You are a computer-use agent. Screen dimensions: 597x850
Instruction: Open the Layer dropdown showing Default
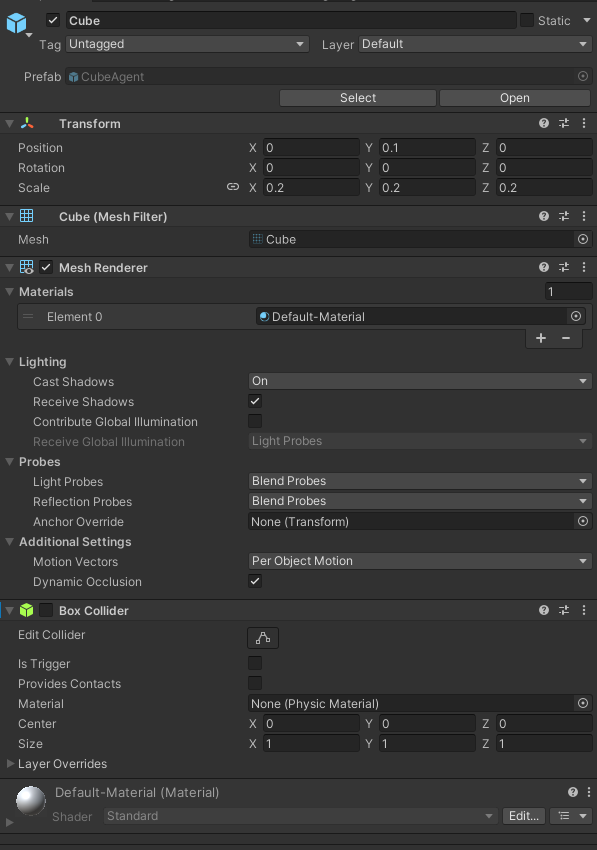(x=475, y=44)
